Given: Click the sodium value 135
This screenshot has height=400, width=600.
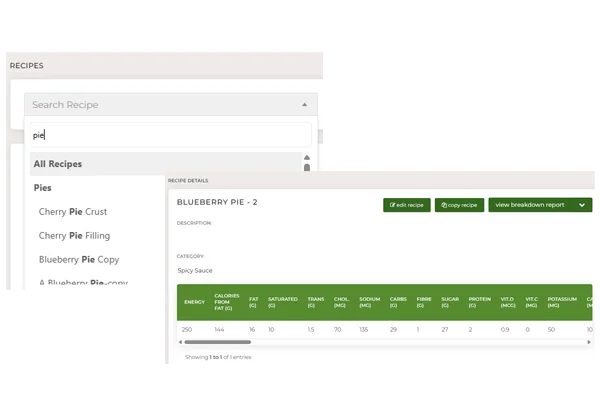Looking at the screenshot, I should pos(364,329).
